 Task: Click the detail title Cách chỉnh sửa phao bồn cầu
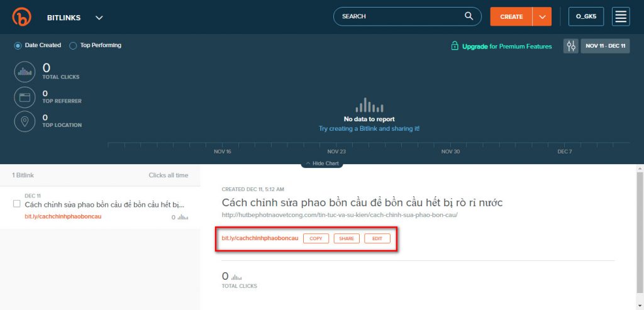click(362, 203)
